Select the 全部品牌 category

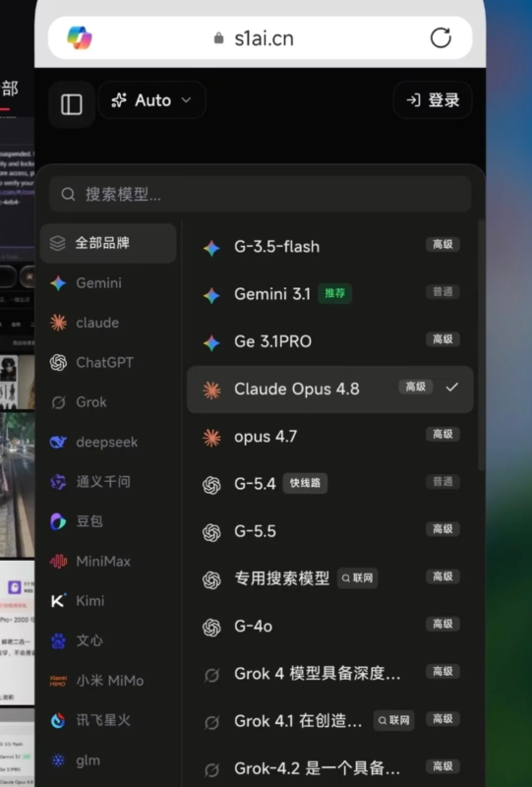pos(108,243)
